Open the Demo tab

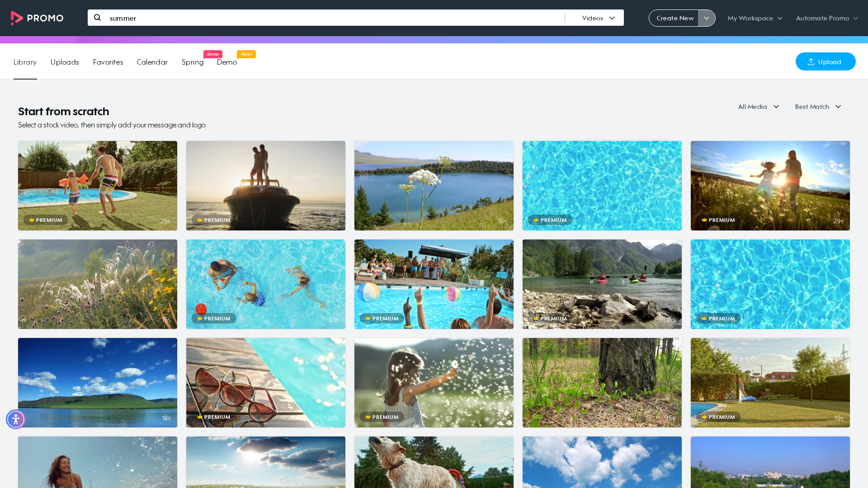227,62
